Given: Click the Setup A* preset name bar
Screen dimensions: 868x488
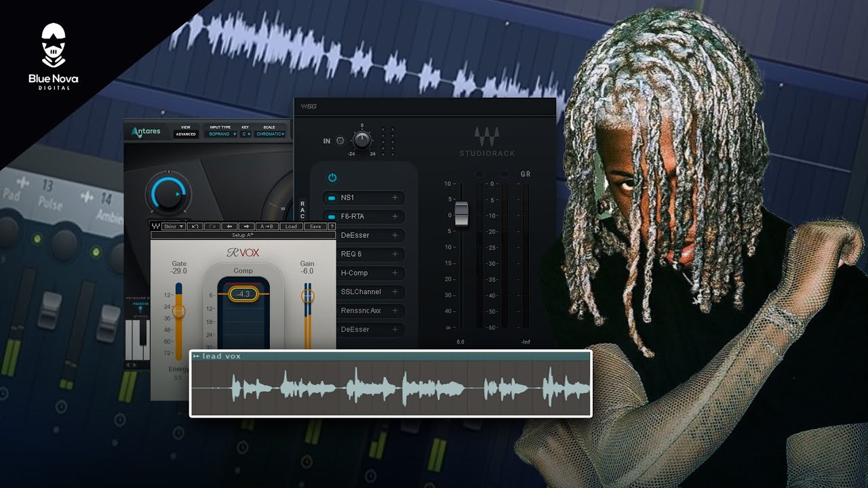Looking at the screenshot, I should coord(243,235).
